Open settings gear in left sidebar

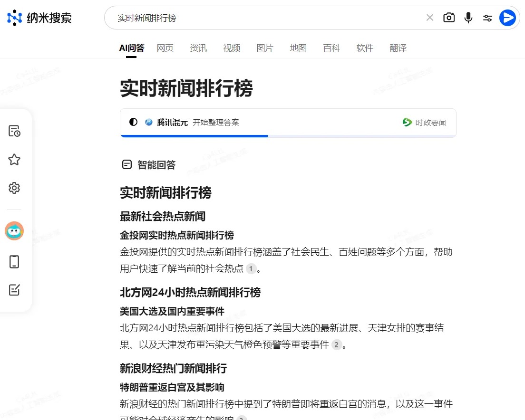coord(14,188)
